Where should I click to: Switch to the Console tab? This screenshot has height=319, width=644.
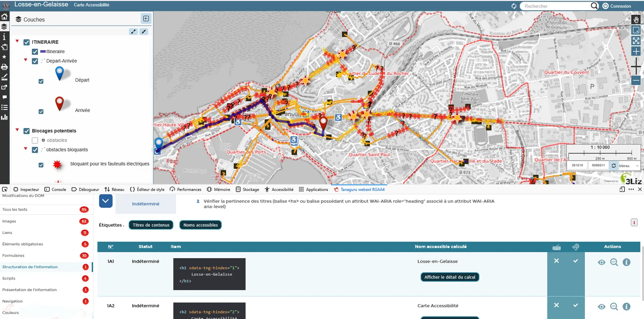click(56, 189)
